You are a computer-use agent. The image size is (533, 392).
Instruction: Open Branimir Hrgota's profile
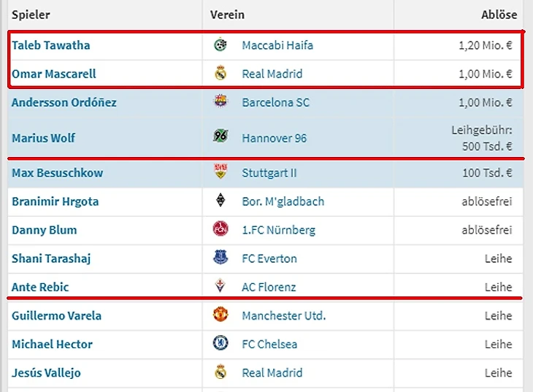55,201
